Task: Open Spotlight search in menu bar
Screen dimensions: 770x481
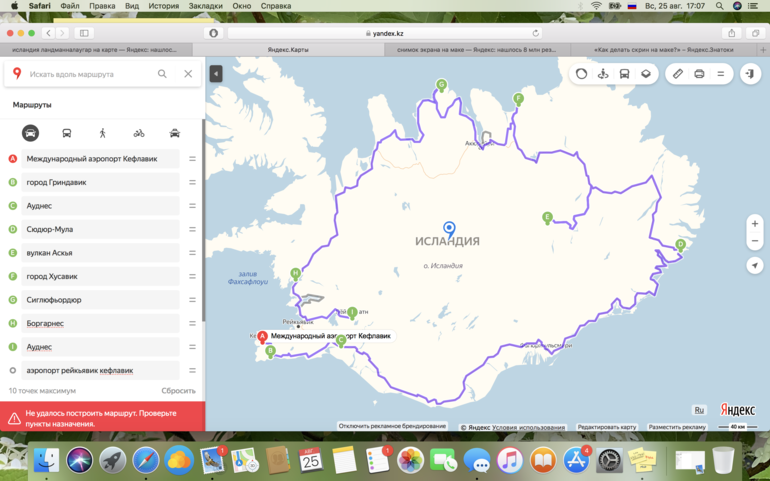Action: (x=719, y=6)
